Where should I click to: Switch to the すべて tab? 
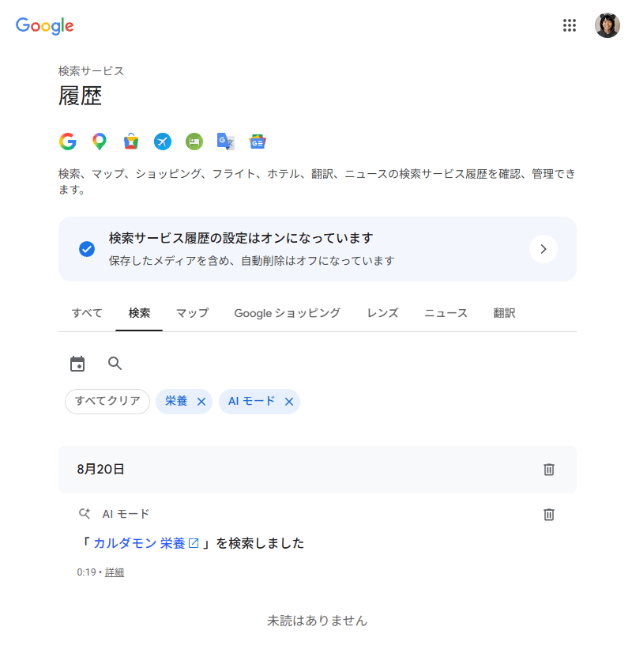(87, 313)
